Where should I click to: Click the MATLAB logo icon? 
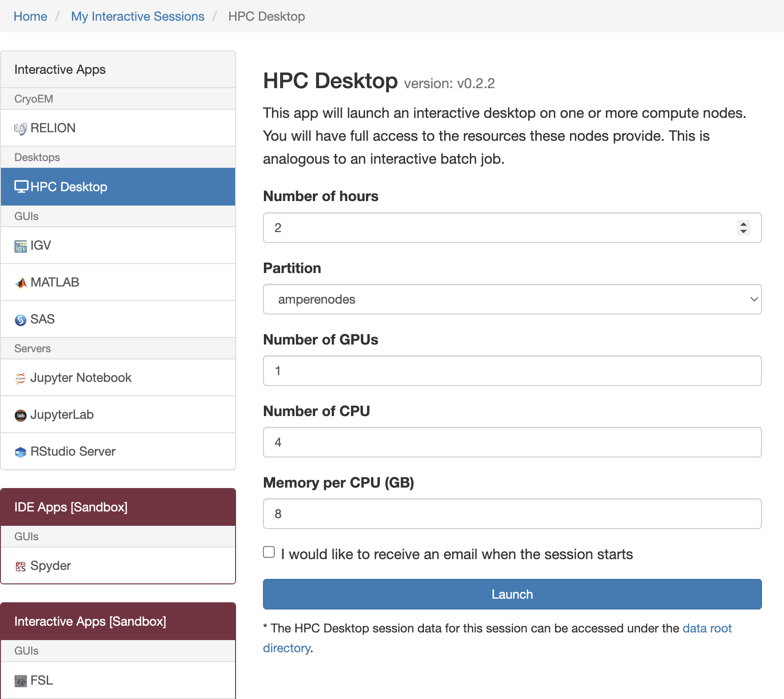click(x=21, y=283)
